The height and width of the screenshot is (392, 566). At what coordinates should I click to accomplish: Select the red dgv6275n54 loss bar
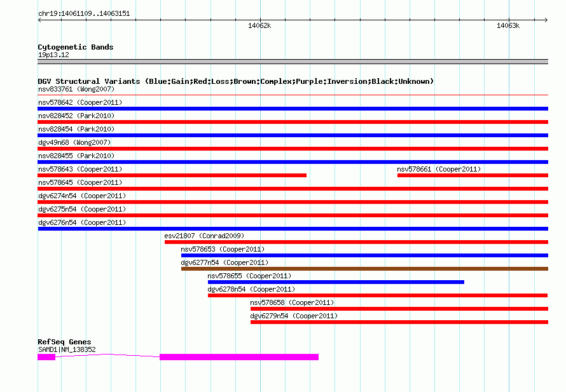pyautogui.click(x=293, y=215)
